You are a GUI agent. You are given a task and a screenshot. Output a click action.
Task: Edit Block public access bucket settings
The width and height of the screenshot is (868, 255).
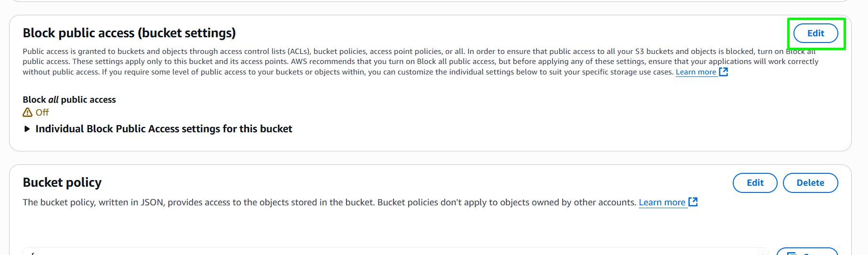[x=815, y=33]
